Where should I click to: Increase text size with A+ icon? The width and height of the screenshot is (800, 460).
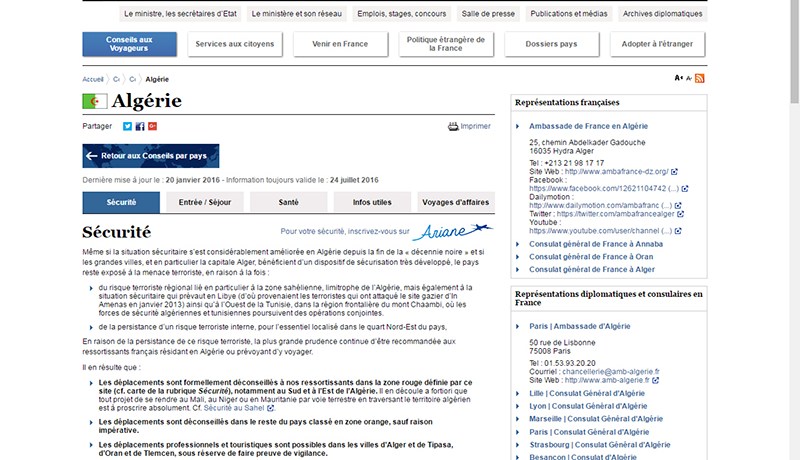[679, 78]
